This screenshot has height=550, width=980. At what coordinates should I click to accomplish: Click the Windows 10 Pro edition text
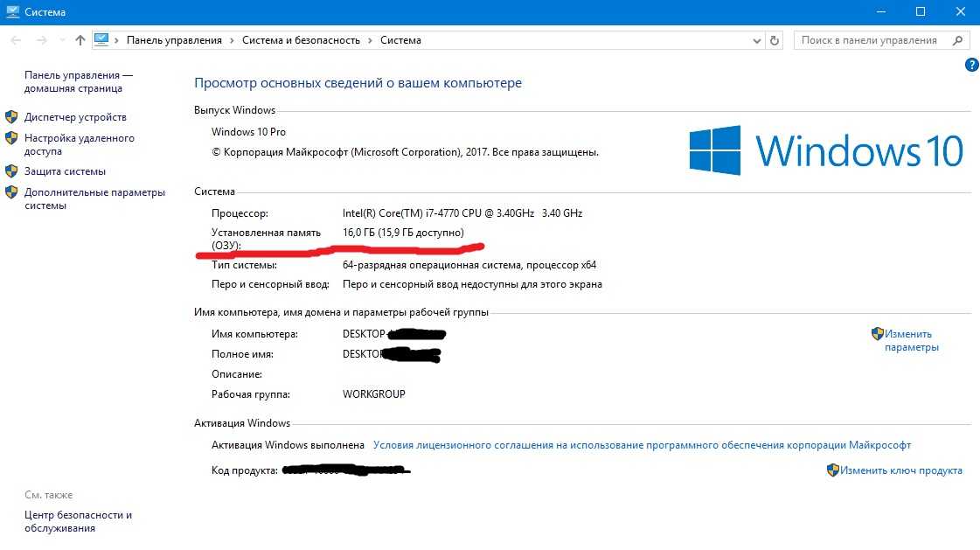(249, 132)
